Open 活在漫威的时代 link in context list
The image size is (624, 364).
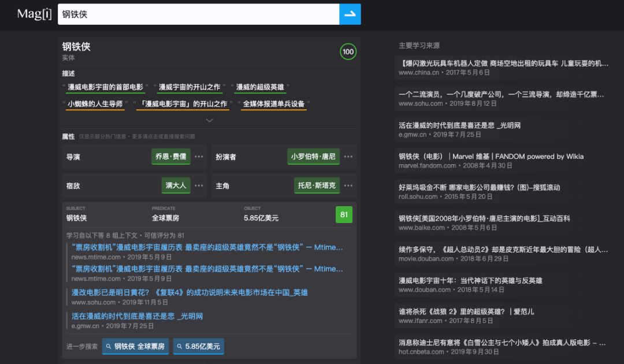tap(137, 316)
